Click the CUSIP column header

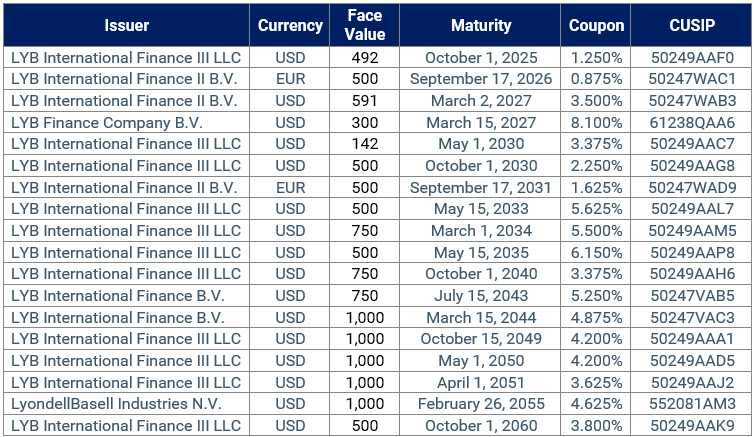point(692,26)
